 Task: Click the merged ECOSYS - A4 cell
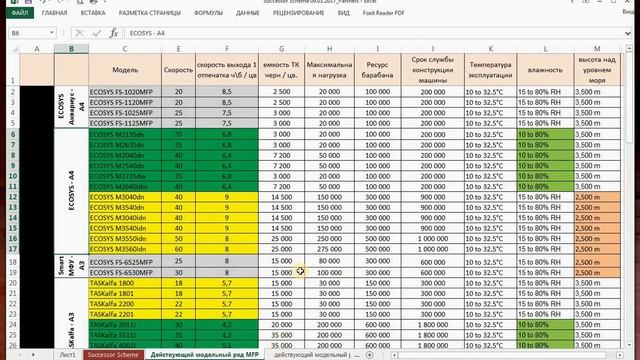coord(71,191)
